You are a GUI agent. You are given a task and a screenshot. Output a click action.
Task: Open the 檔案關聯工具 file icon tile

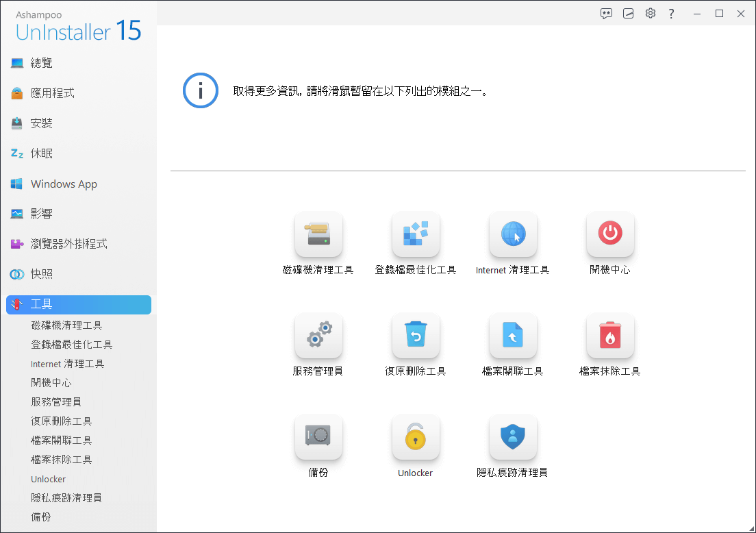coord(513,335)
